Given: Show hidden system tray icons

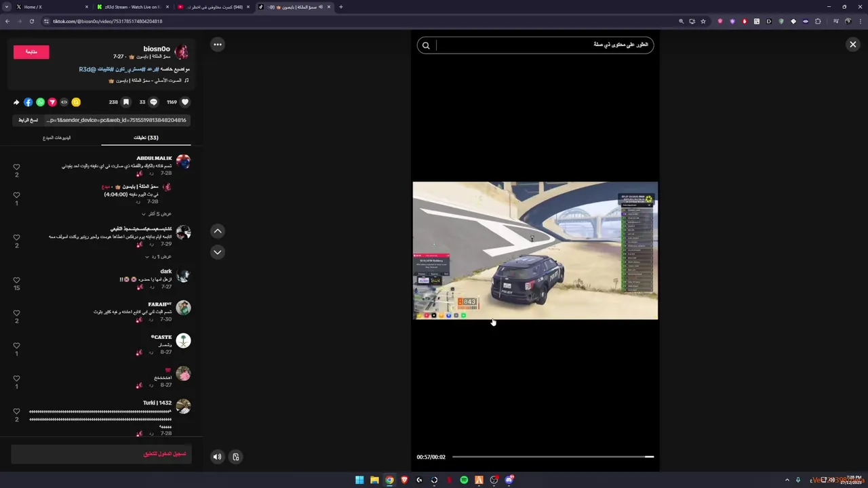Looking at the screenshot, I should coord(787,480).
